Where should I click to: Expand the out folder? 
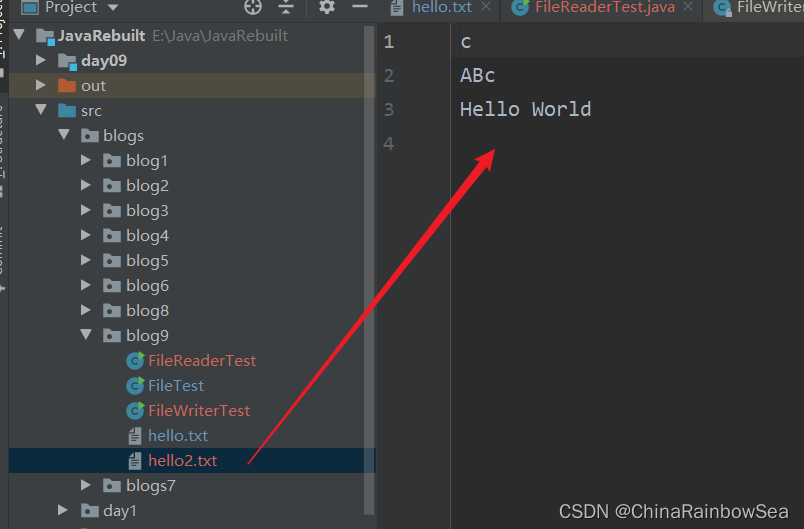(x=41, y=85)
